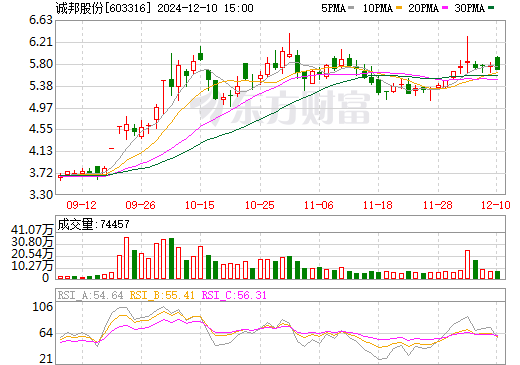The width and height of the screenshot is (520, 365).
Task: Click the 4.97 price axis label
Action: click(x=41, y=107)
